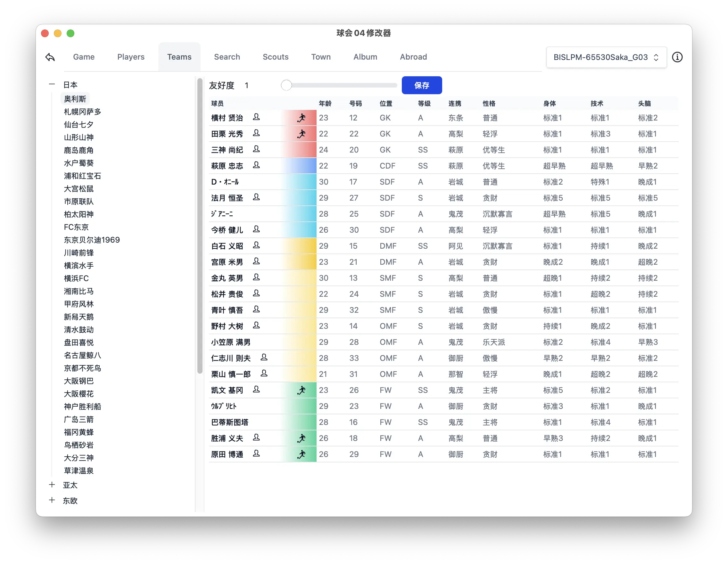Switch to the Scouts tab
The height and width of the screenshot is (564, 728).
pos(275,57)
